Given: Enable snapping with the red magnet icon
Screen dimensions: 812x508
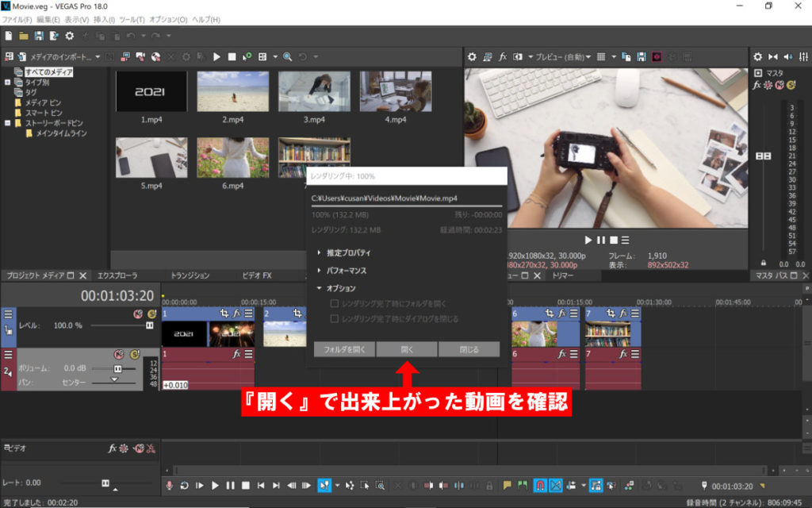Looking at the screenshot, I should (540, 485).
